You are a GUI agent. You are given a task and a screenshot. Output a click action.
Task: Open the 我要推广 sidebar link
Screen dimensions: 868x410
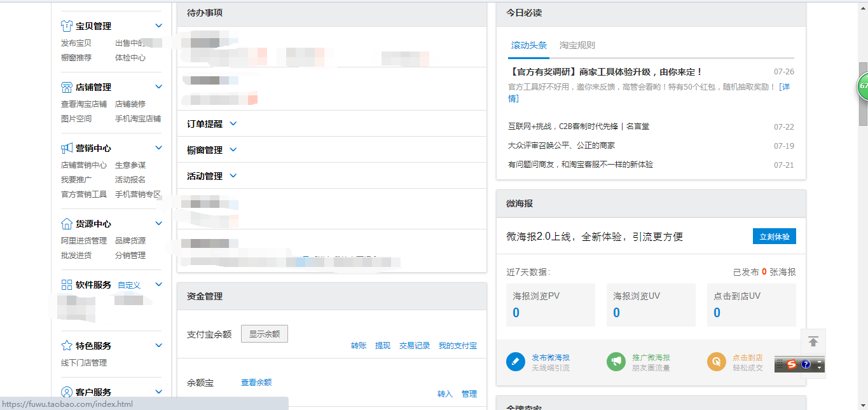[76, 180]
